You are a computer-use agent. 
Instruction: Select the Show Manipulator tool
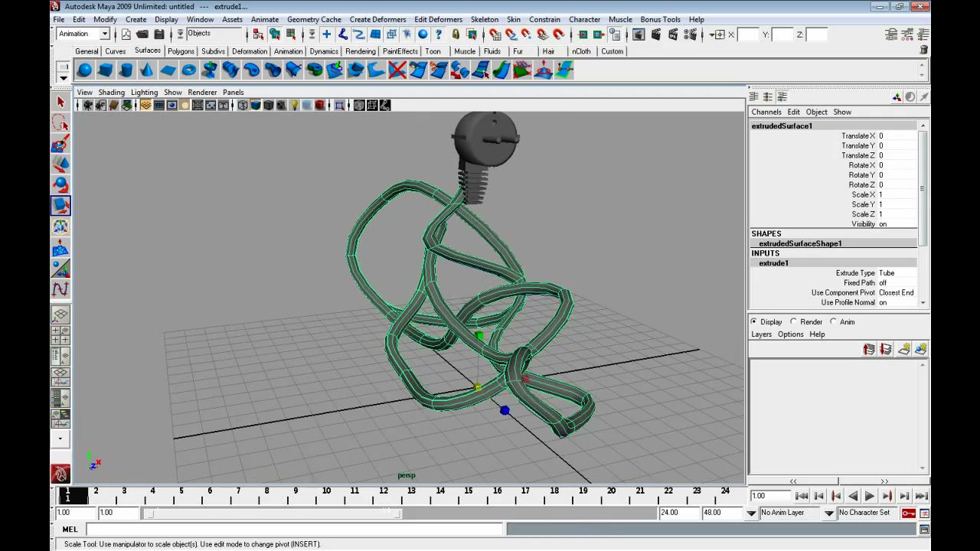[x=60, y=269]
